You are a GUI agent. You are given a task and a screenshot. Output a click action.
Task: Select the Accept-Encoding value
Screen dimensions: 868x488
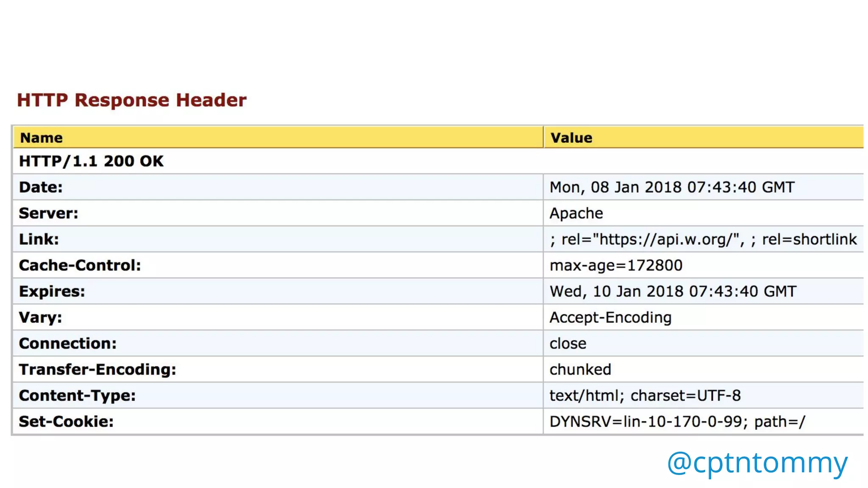coord(610,317)
